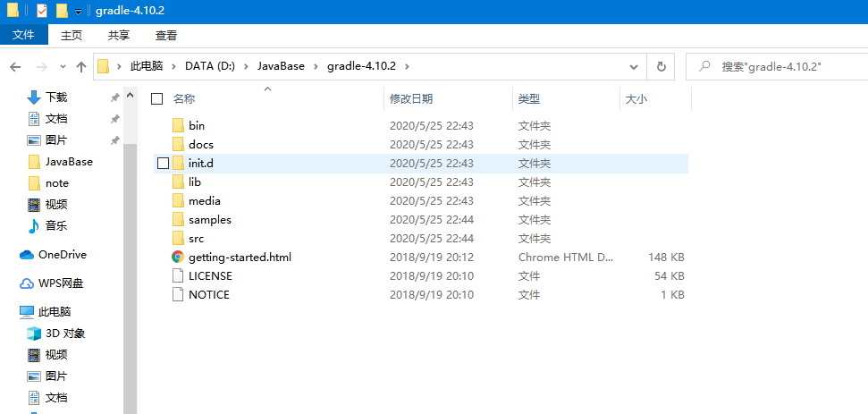Toggle the select-all checkbox in header
Image resolution: width=868 pixels, height=414 pixels.
click(x=157, y=99)
